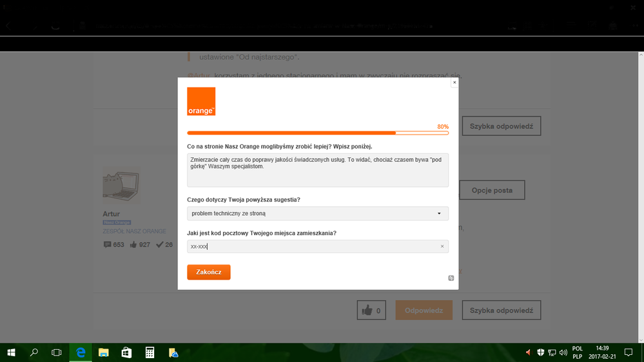Open the Artur profile link
Screen dimensions: 644x362
[112, 214]
